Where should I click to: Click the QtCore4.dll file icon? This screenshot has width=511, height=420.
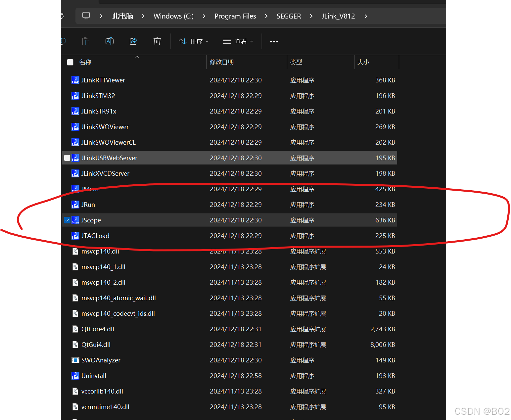click(x=75, y=329)
